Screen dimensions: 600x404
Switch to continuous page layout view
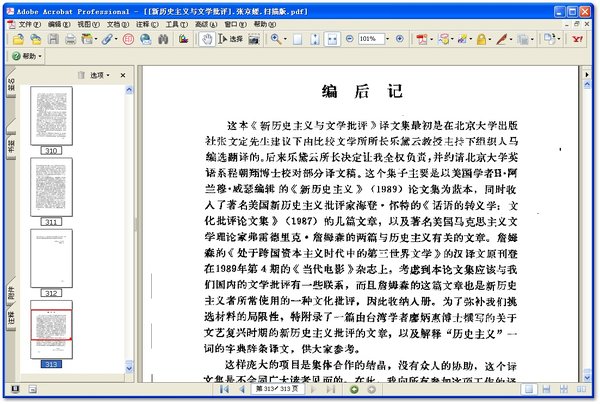(315, 39)
